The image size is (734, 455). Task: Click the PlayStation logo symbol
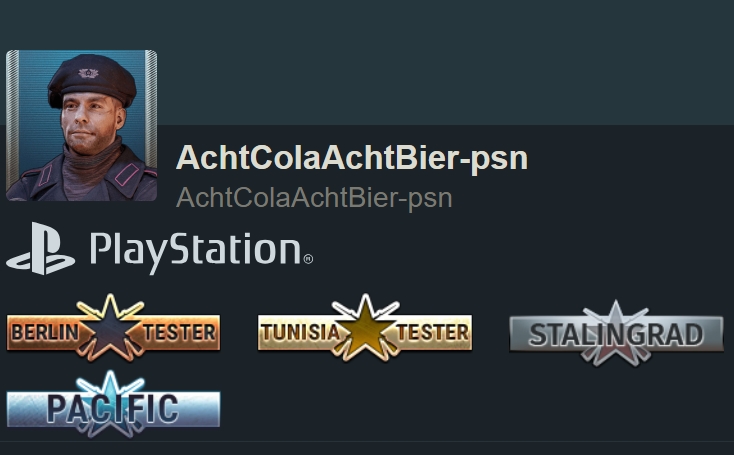[40, 249]
